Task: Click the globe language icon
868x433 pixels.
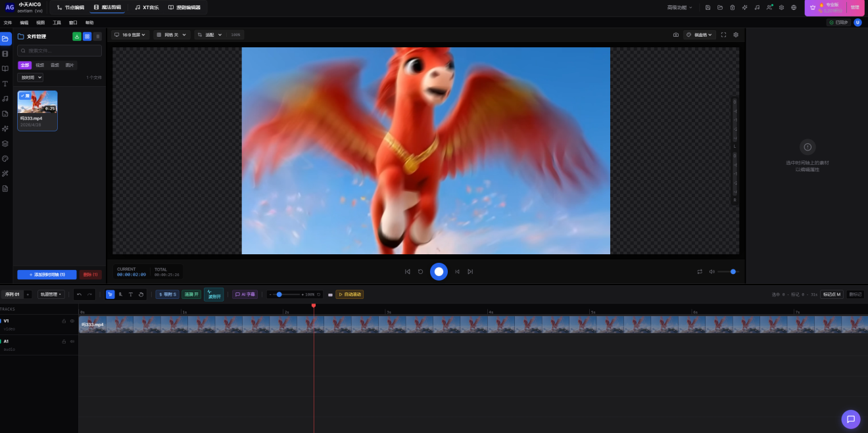Action: click(794, 7)
